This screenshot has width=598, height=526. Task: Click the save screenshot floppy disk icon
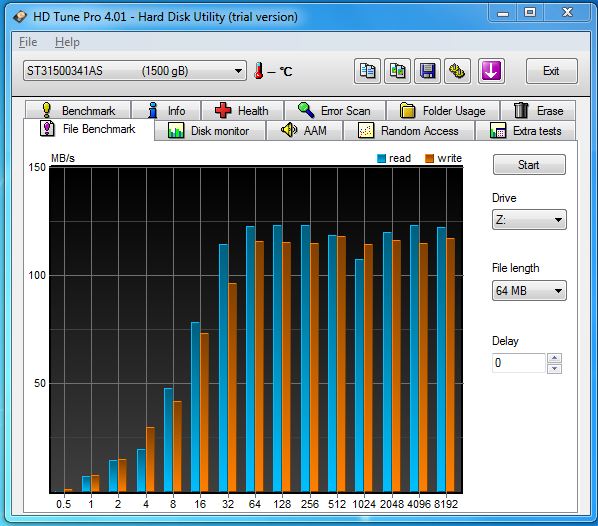point(427,71)
